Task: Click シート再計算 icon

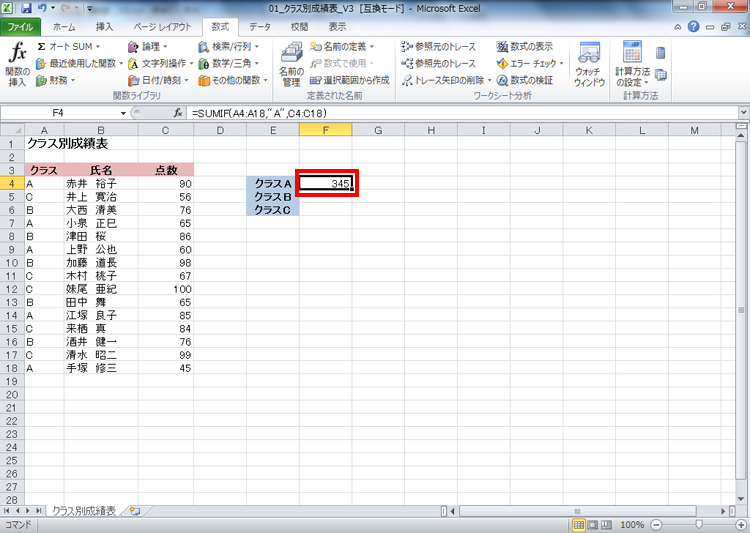Action: pyautogui.click(x=661, y=75)
